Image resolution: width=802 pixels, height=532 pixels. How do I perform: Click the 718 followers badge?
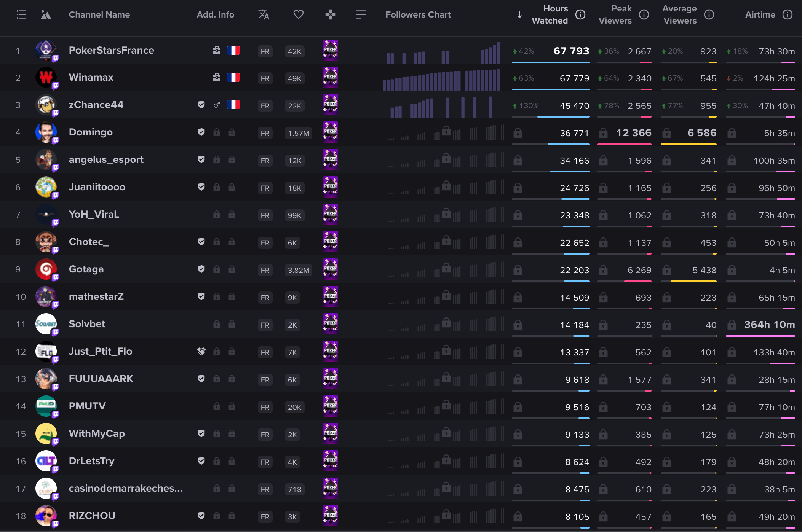pos(295,489)
